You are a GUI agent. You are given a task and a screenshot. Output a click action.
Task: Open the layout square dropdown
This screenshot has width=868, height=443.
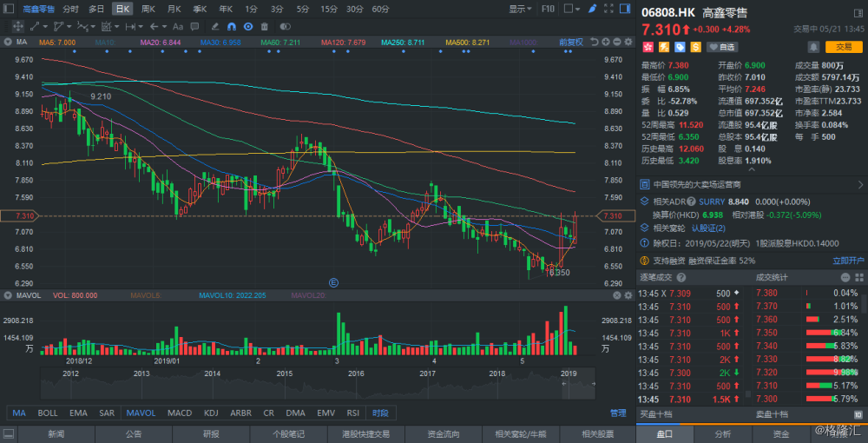(x=572, y=9)
